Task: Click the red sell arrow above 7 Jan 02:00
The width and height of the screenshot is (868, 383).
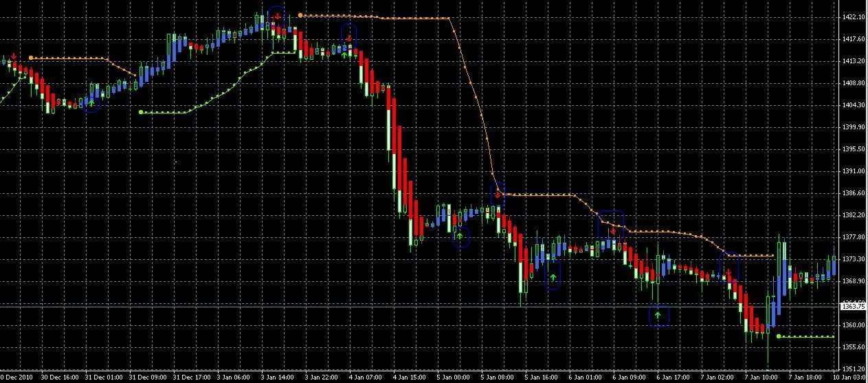Action: (x=729, y=274)
